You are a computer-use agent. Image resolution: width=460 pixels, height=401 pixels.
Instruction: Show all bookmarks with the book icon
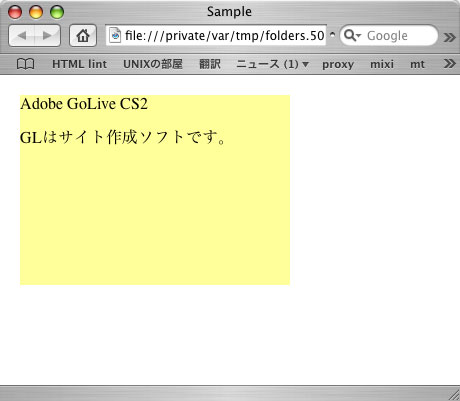25,64
